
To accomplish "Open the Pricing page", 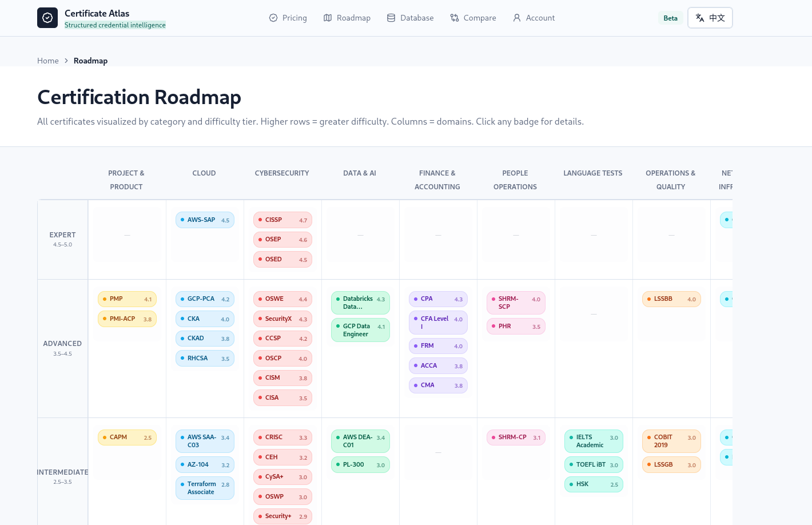I will 288,18.
